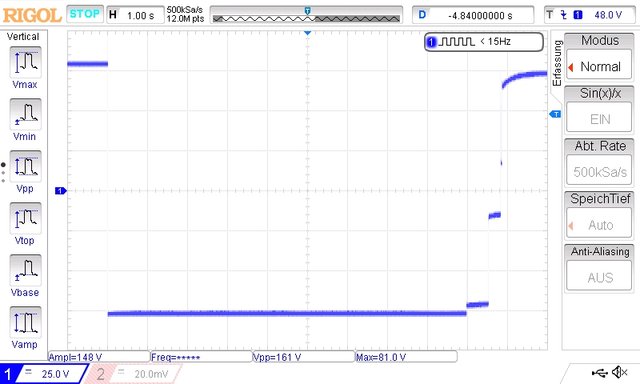
Task: Click the trigger rising edge icon
Action: click(564, 15)
